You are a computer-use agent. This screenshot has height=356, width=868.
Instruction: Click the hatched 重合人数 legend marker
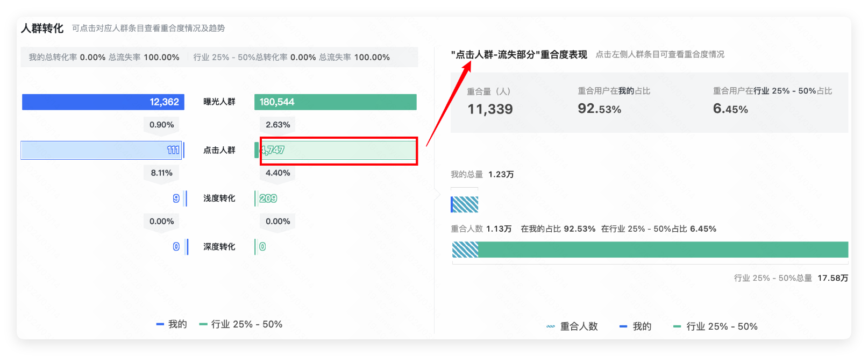550,326
